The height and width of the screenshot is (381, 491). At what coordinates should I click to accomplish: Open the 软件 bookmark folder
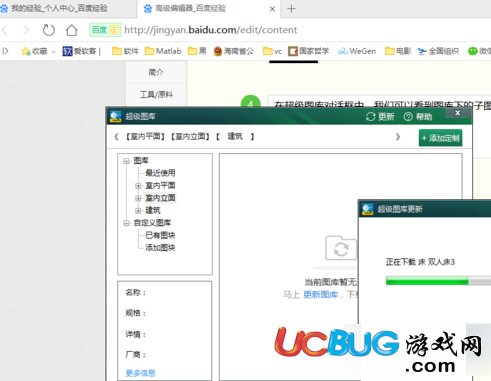click(x=125, y=51)
